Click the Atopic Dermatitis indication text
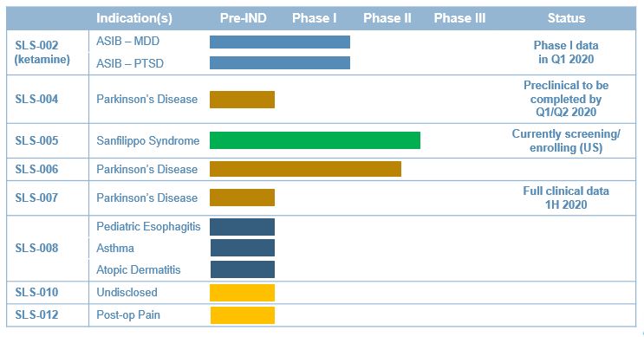 (139, 269)
